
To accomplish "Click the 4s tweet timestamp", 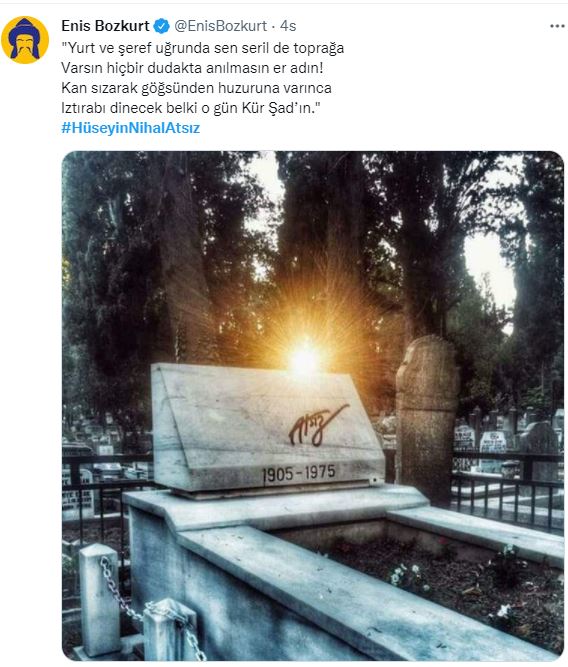I will click(x=288, y=26).
